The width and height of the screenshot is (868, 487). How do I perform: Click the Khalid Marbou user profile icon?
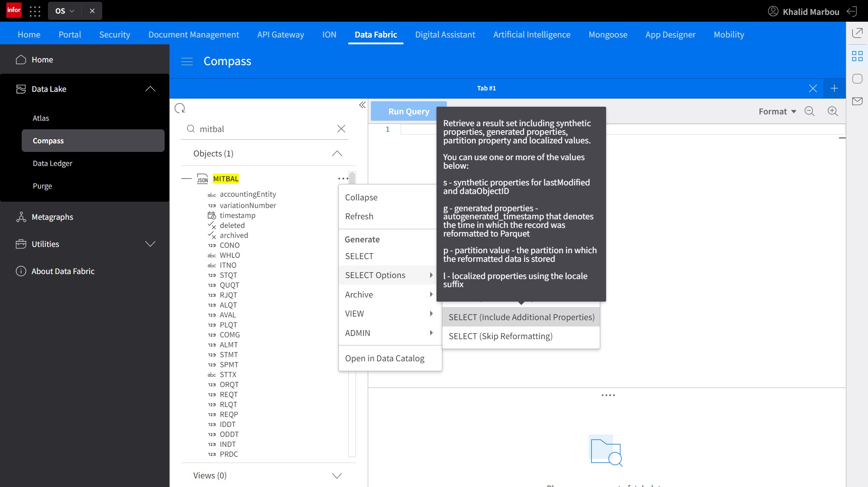click(x=773, y=11)
